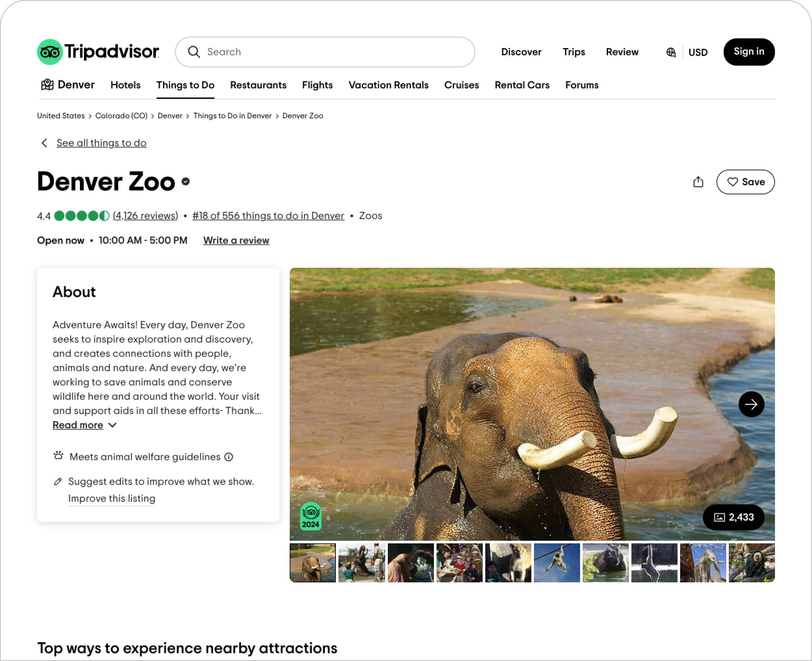Viewport: 812px width, 661px height.
Task: Select the Things to Do tab
Action: click(x=185, y=85)
